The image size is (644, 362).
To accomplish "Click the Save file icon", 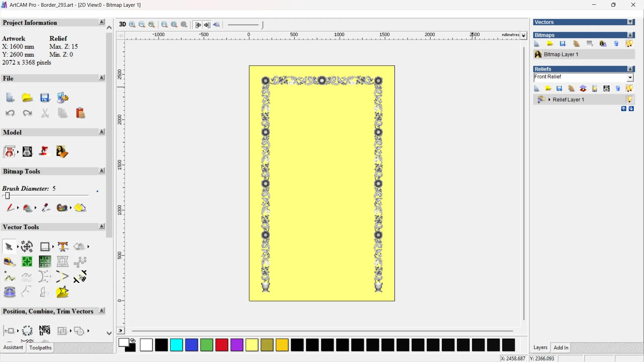I will 45,98.
